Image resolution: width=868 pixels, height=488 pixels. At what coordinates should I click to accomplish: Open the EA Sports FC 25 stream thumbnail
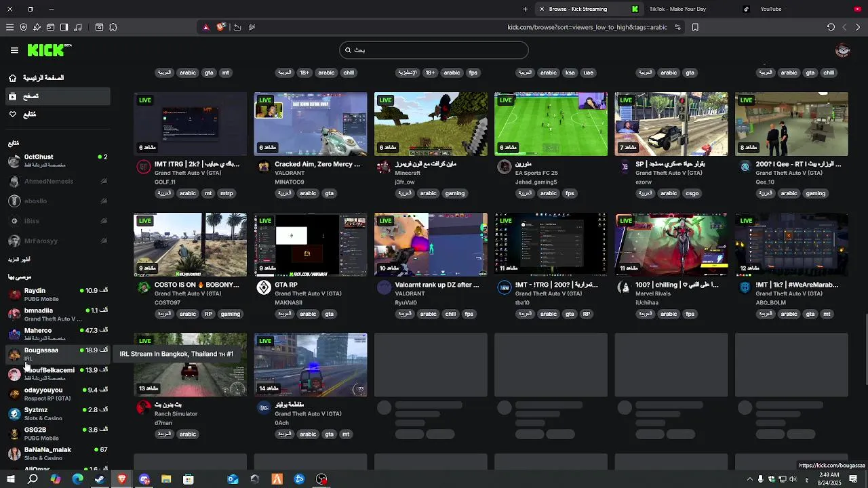(551, 124)
